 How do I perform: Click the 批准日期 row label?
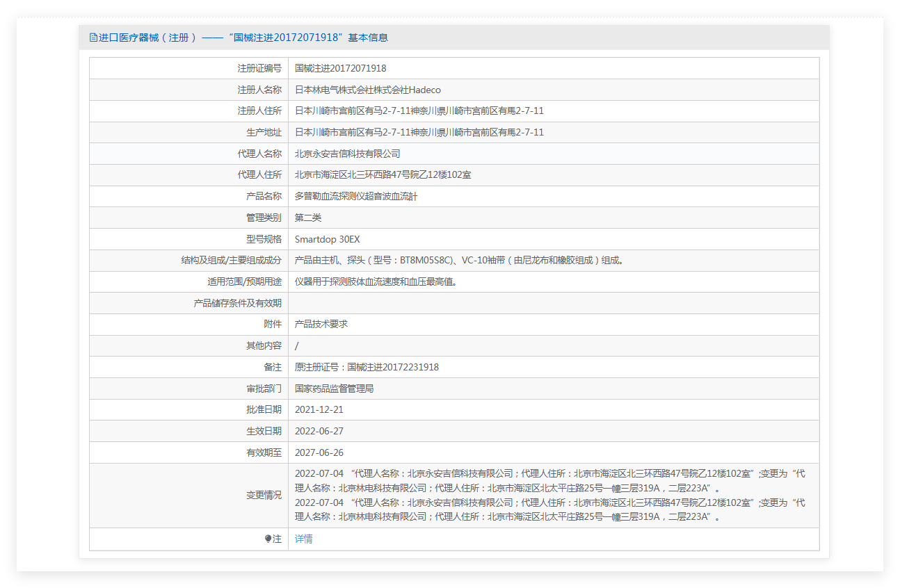pos(264,410)
